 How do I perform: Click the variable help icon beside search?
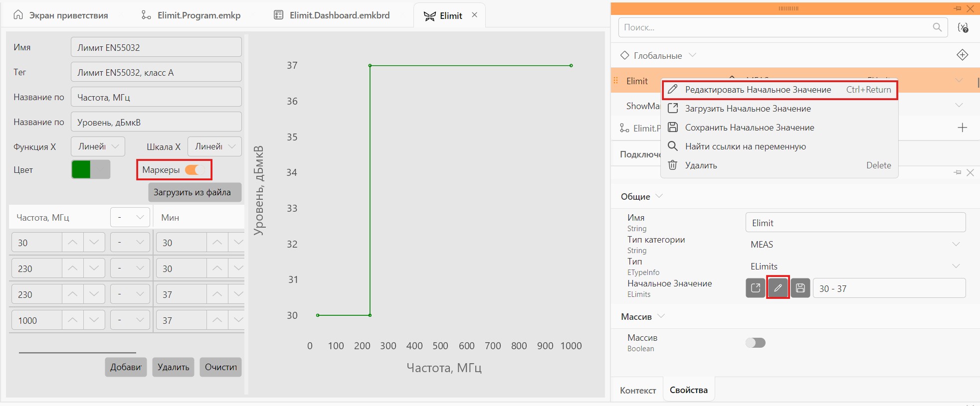[963, 27]
